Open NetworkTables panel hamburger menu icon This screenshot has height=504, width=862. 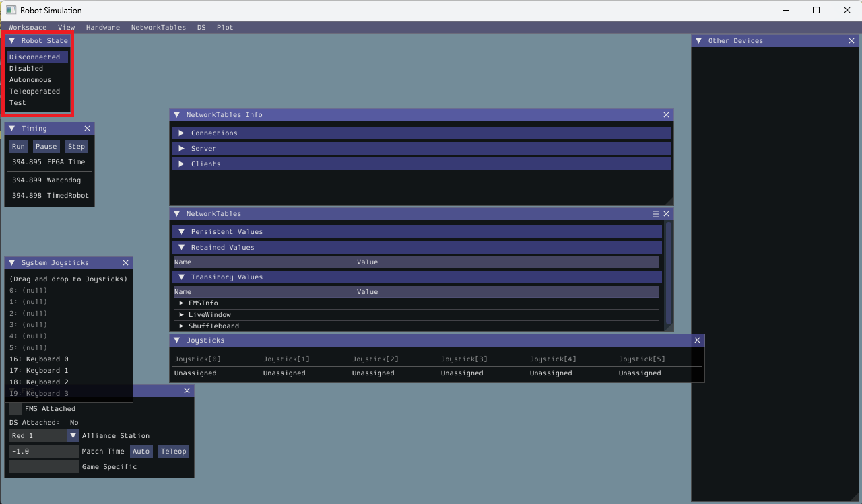[656, 214]
